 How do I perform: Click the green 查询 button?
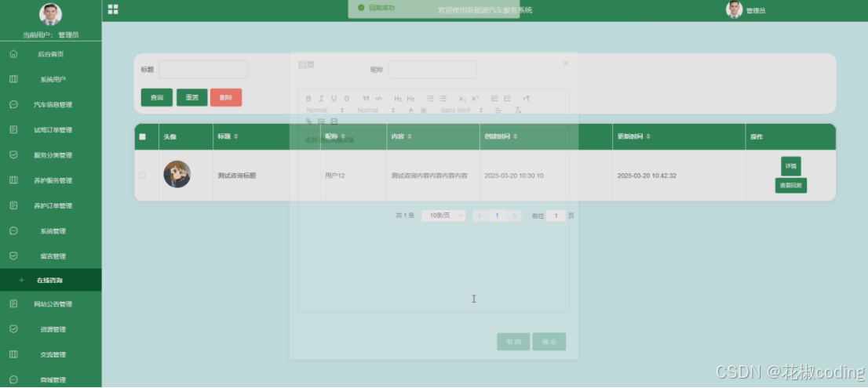(x=157, y=97)
